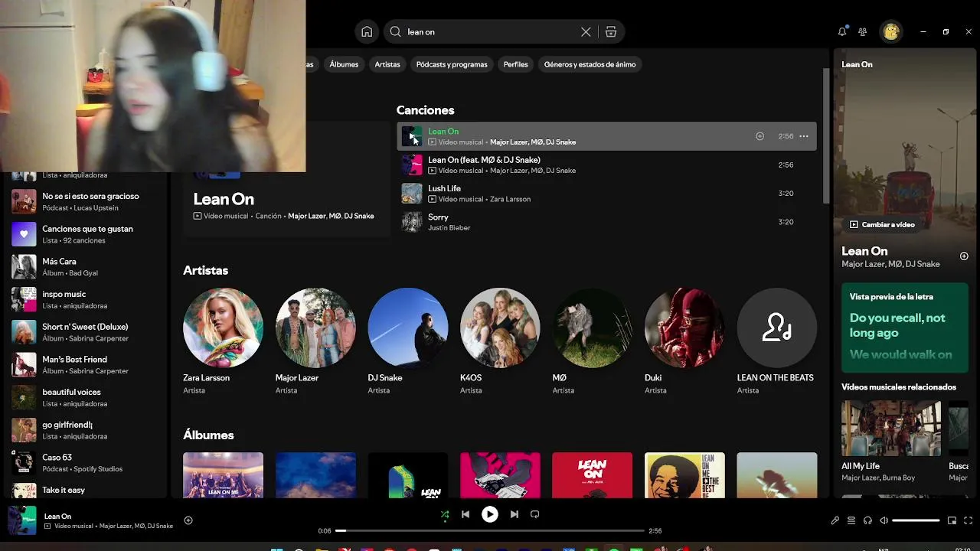Open All My Life related video
This screenshot has width=980, height=551.
coord(890,440)
